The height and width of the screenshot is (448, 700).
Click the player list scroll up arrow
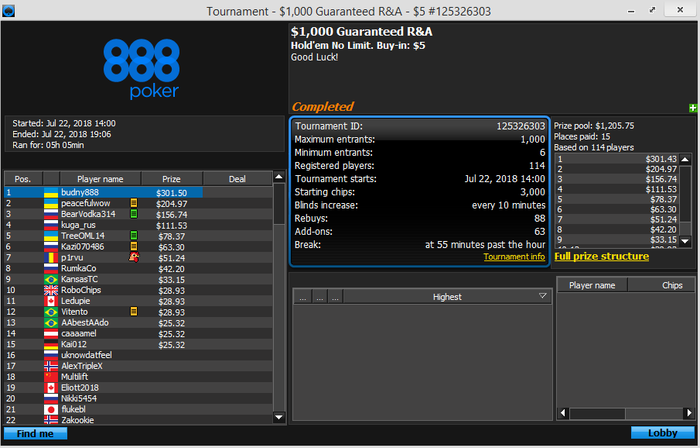click(x=279, y=177)
